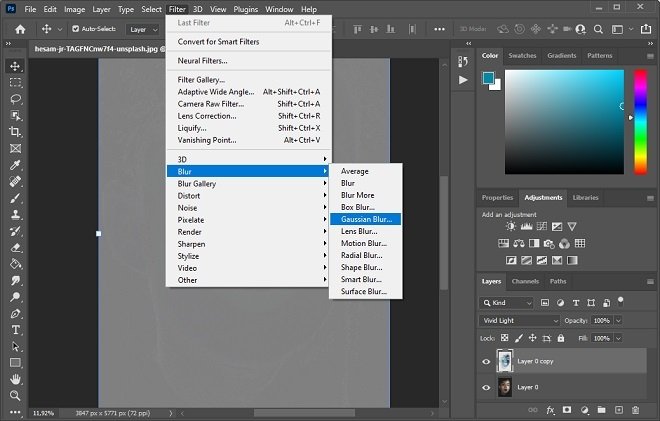The height and width of the screenshot is (421, 660).
Task: Toggle the Auto-Select checkbox
Action: coord(76,29)
